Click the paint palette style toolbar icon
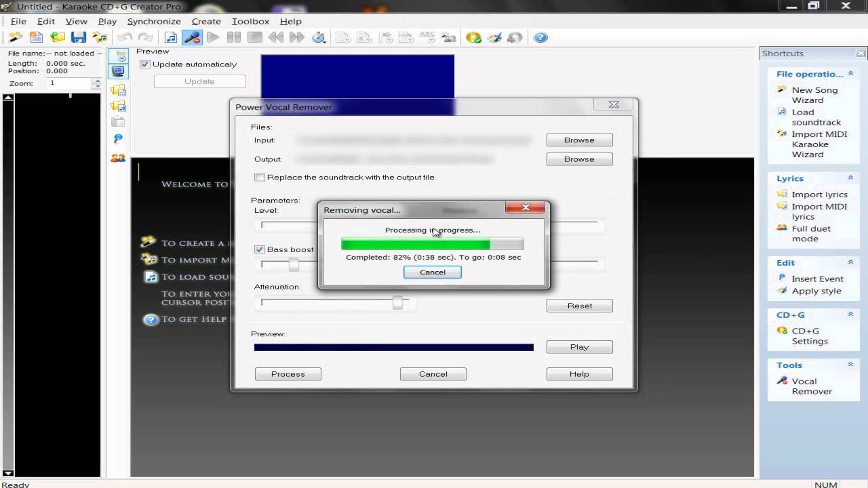The width and height of the screenshot is (868, 488). coord(494,37)
